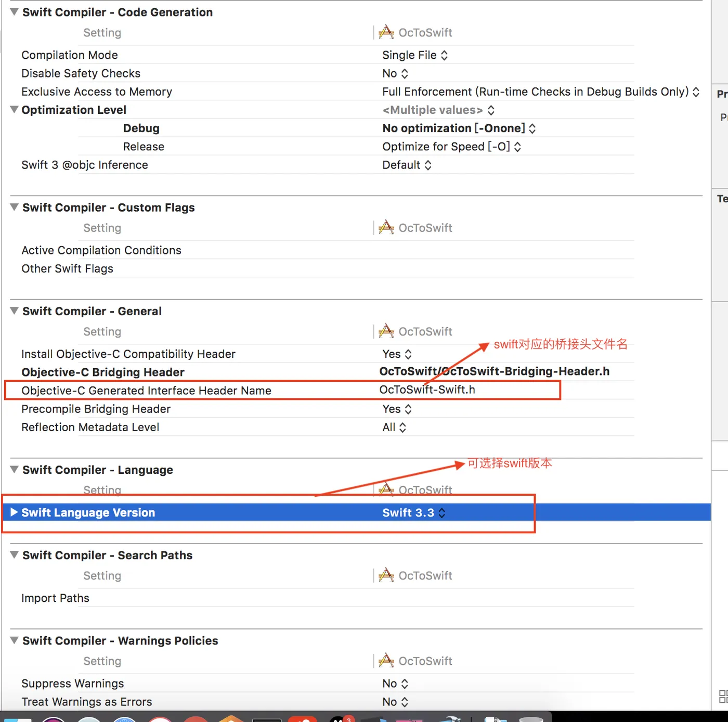Image resolution: width=728 pixels, height=722 pixels.
Task: Select the 'Suppress Warnings' setting name
Action: 73,684
